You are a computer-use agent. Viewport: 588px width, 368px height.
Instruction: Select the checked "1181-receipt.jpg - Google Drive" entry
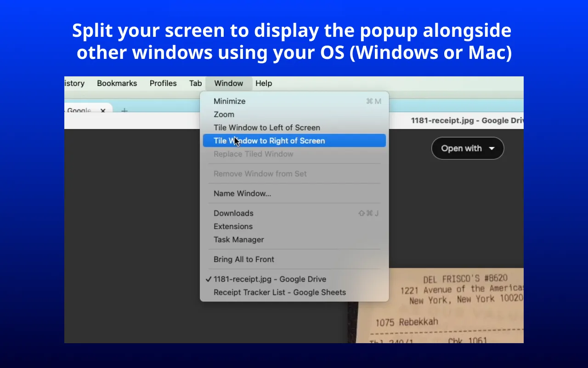(270, 279)
